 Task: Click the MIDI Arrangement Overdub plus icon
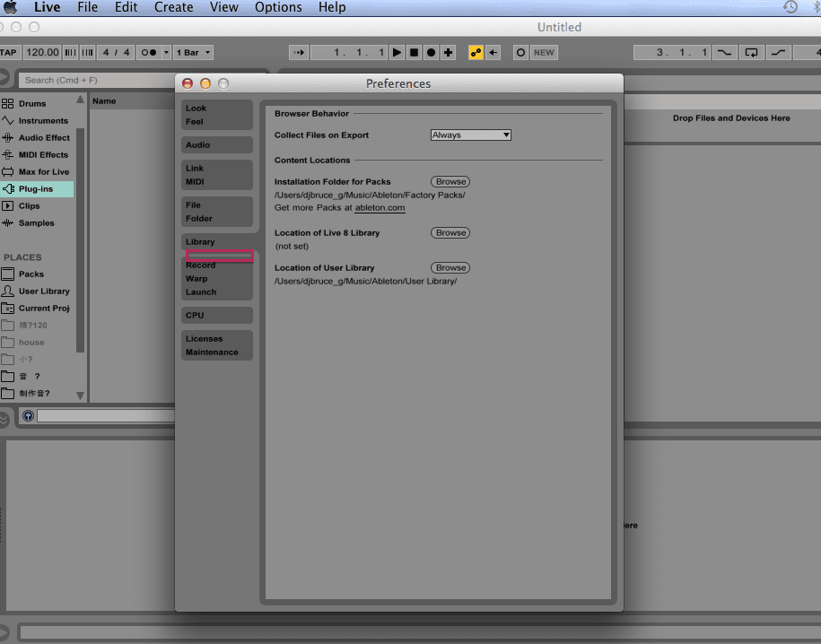point(449,52)
